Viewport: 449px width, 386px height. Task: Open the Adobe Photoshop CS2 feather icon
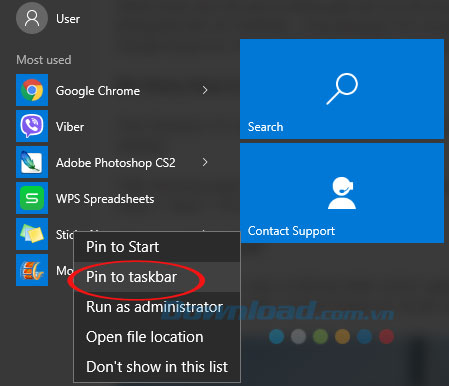(x=32, y=162)
